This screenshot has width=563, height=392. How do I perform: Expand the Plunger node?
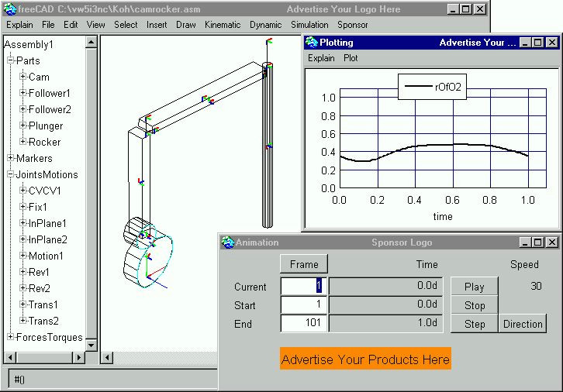pos(22,126)
